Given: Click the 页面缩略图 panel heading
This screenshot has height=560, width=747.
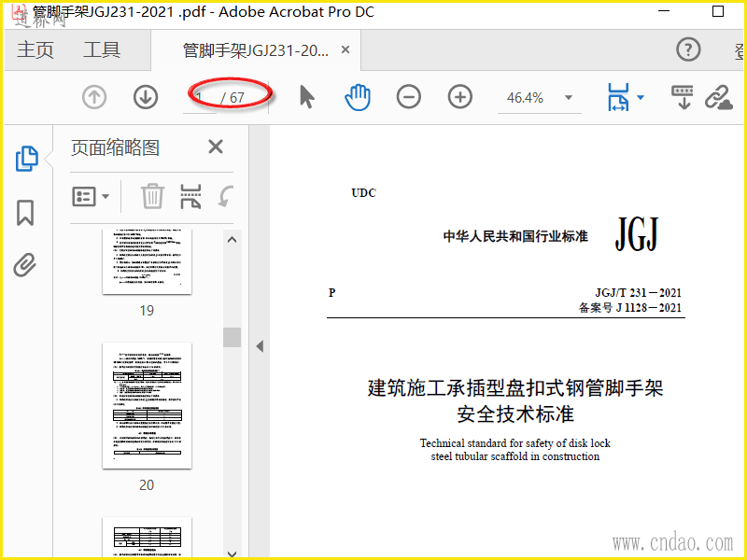Looking at the screenshot, I should [115, 147].
